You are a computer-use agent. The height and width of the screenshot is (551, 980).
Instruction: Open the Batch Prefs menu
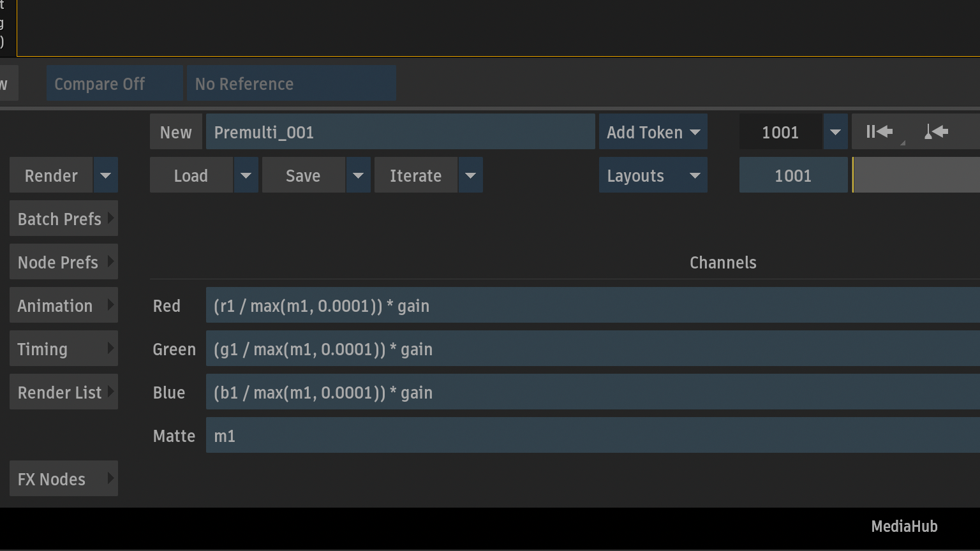pos(64,219)
